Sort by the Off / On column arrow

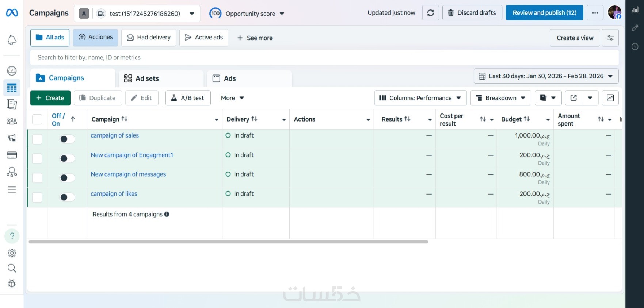pos(73,119)
